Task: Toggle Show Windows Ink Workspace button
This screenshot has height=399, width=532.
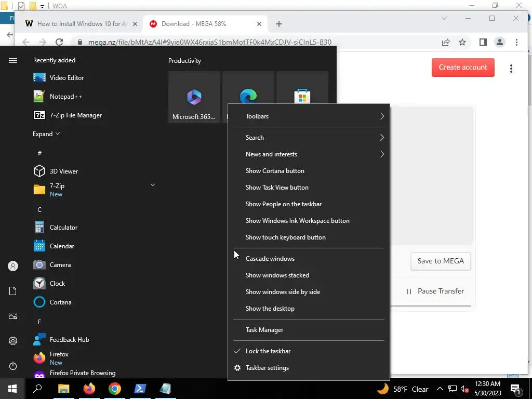Action: pyautogui.click(x=297, y=221)
